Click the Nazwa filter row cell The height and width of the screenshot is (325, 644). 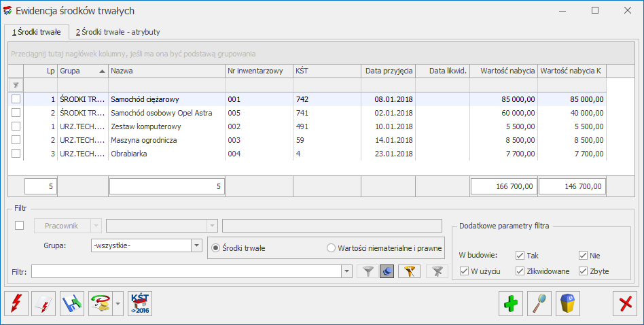coord(166,85)
